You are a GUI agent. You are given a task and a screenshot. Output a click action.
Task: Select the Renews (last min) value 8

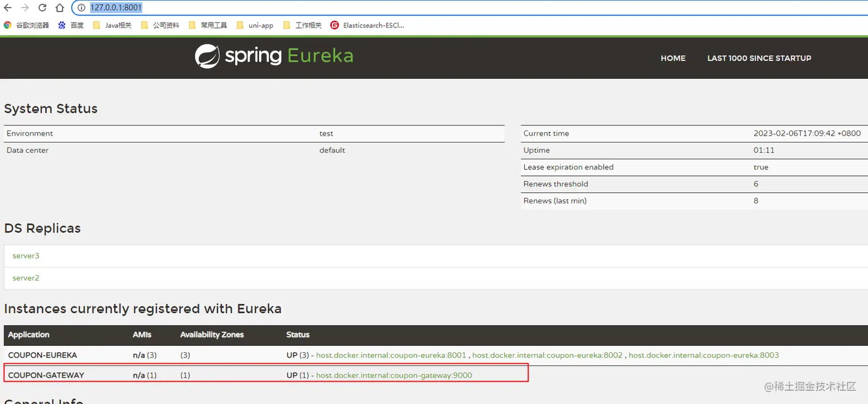click(756, 201)
